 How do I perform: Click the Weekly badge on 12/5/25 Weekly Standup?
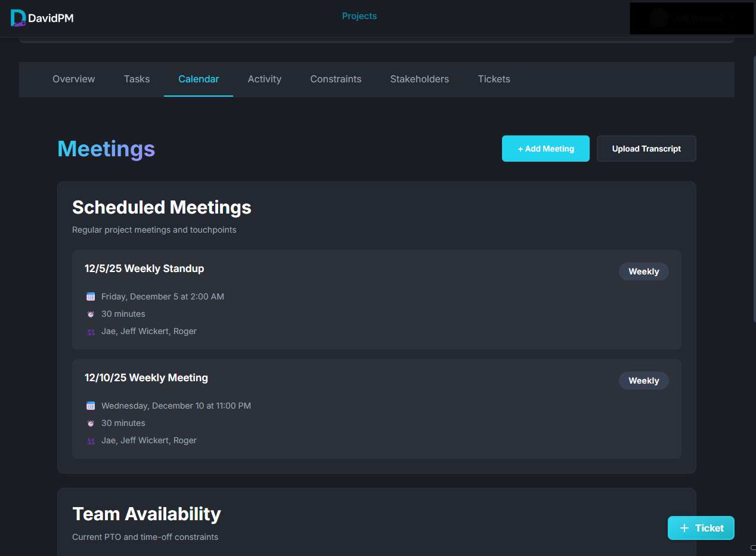coord(644,271)
